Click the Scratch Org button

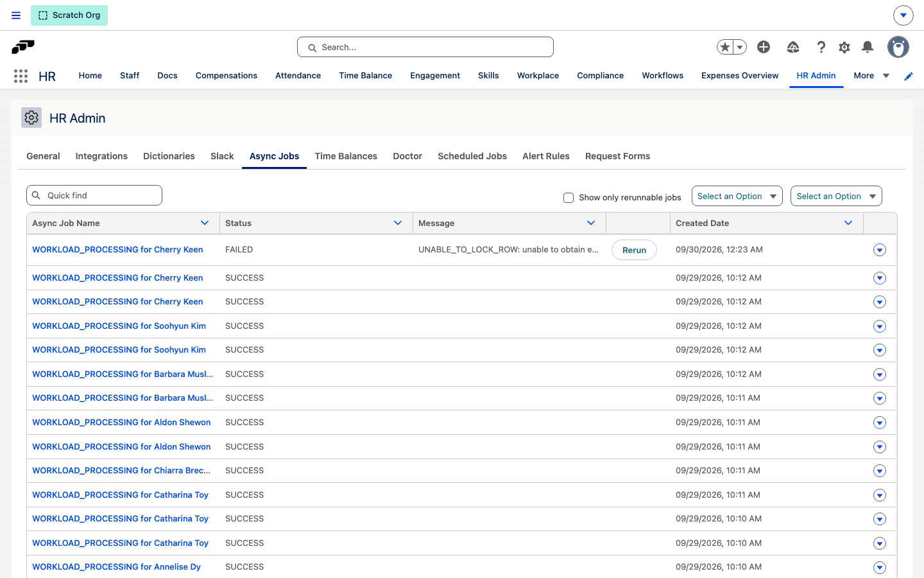pos(69,15)
